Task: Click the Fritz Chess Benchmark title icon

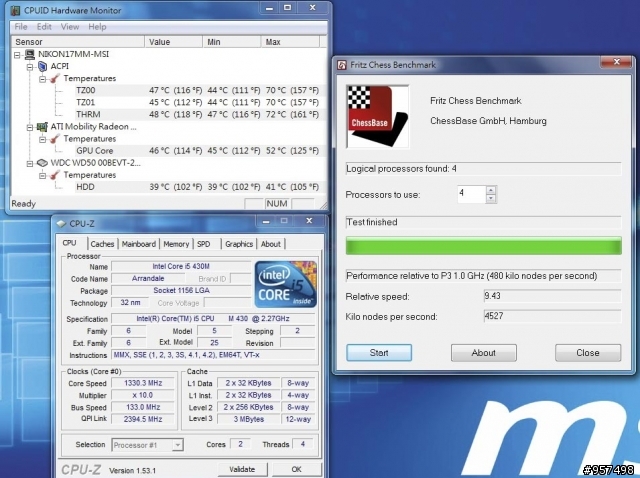Action: point(342,65)
